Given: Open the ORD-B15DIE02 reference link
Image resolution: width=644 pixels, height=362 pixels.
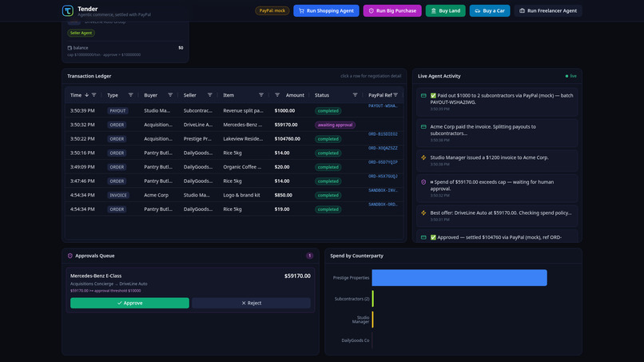Looking at the screenshot, I should (383, 134).
